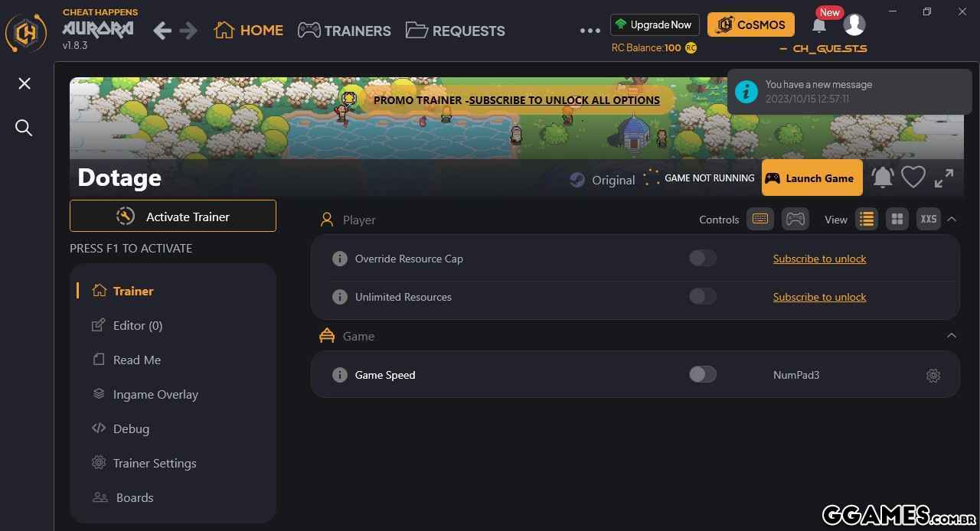
Task: Go to the TRAINERS tab
Action: point(345,31)
